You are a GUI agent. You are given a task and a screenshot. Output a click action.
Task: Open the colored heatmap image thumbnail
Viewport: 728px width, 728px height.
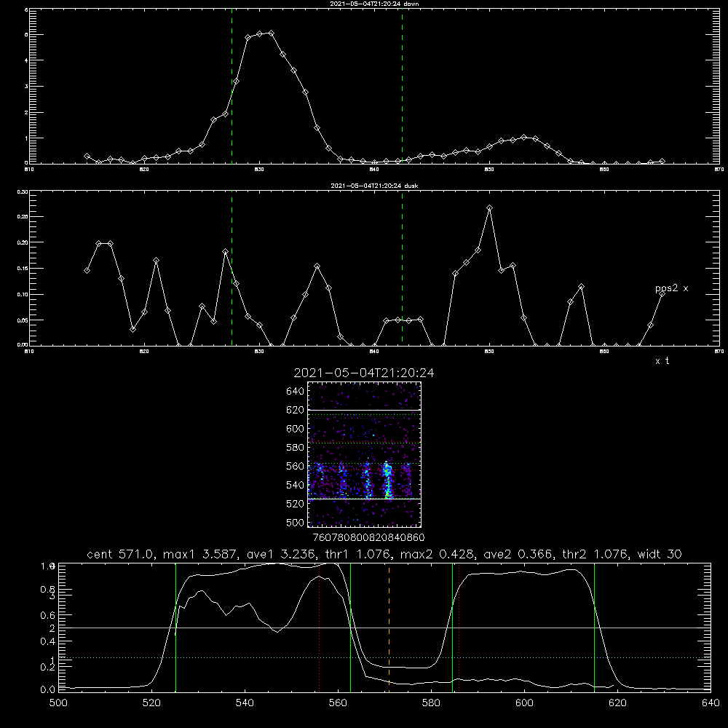pos(365,454)
